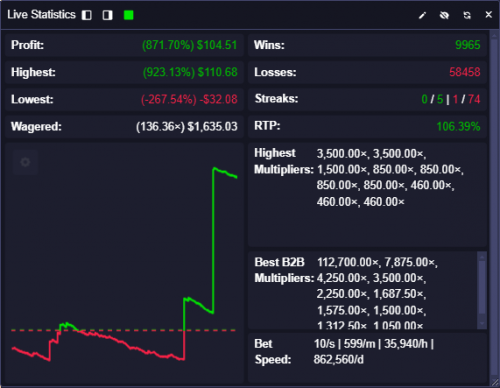This screenshot has height=388, width=500.
Task: Click the Profit label
Action: click(27, 45)
